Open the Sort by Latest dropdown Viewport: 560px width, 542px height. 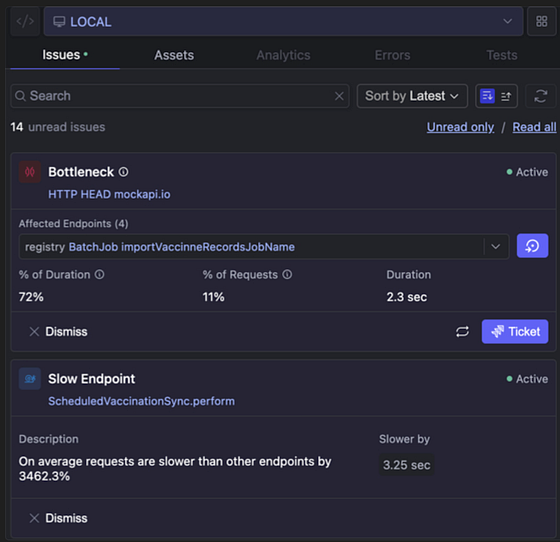point(412,96)
